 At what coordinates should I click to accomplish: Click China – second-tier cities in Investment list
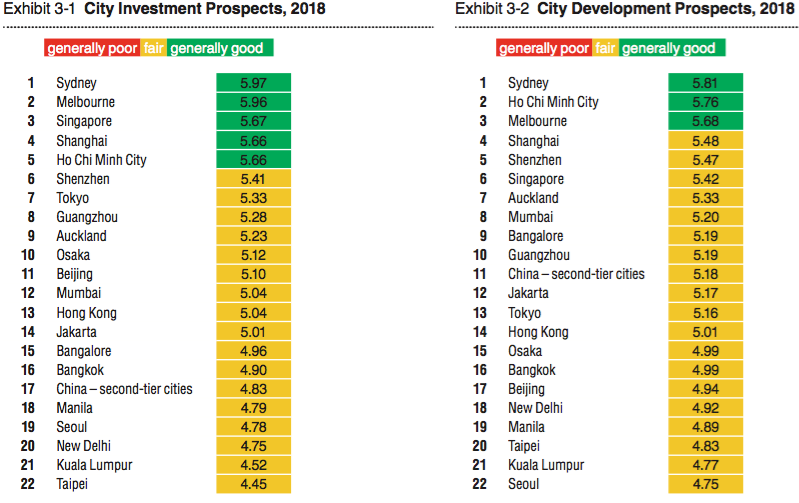tap(124, 389)
